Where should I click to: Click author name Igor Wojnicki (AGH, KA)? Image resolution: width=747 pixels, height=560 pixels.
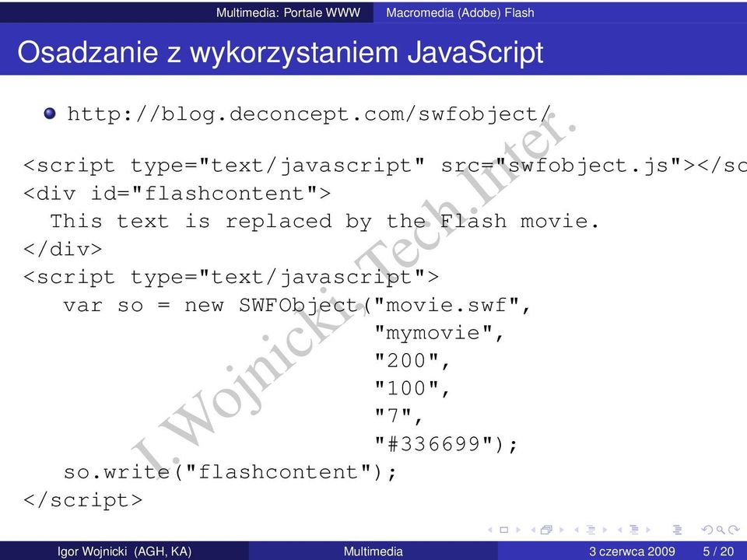click(124, 551)
